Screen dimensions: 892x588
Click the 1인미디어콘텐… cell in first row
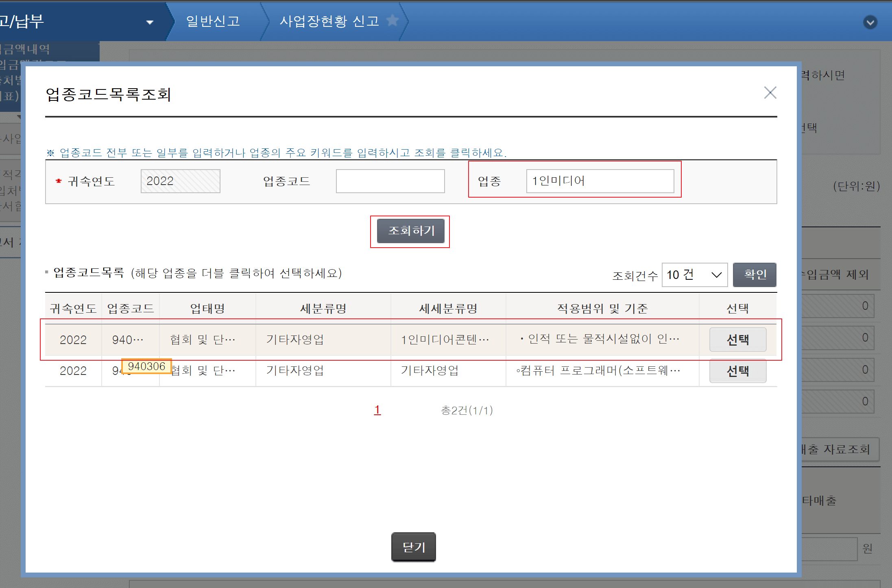point(445,340)
